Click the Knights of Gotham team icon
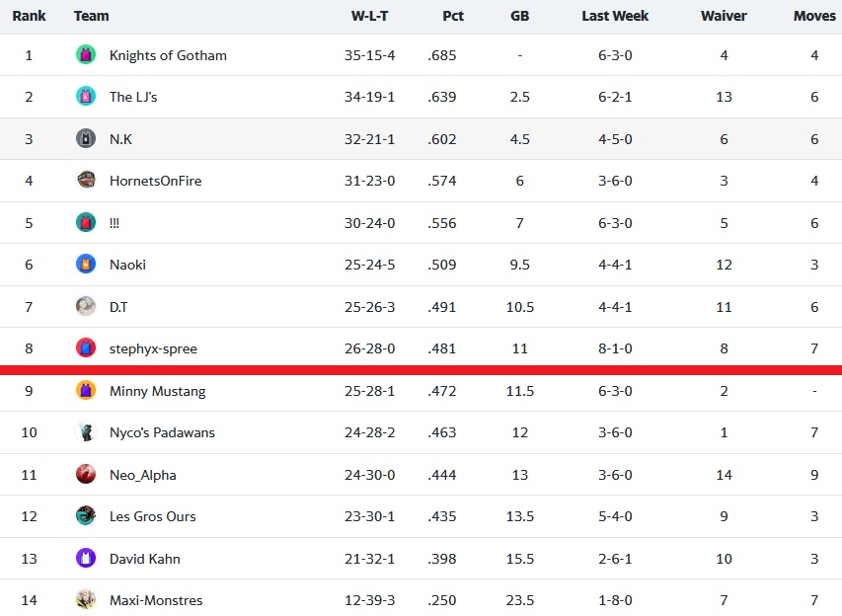 (x=86, y=54)
